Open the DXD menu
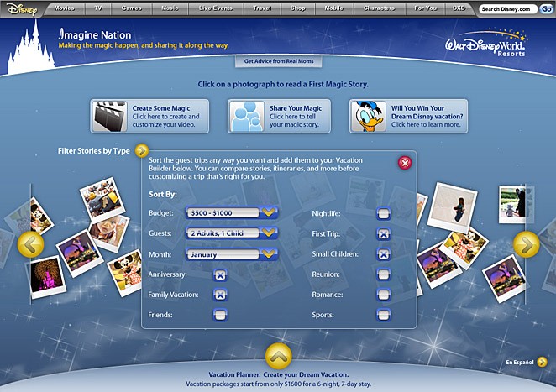Viewport: 556px width, 392px height. [x=459, y=8]
